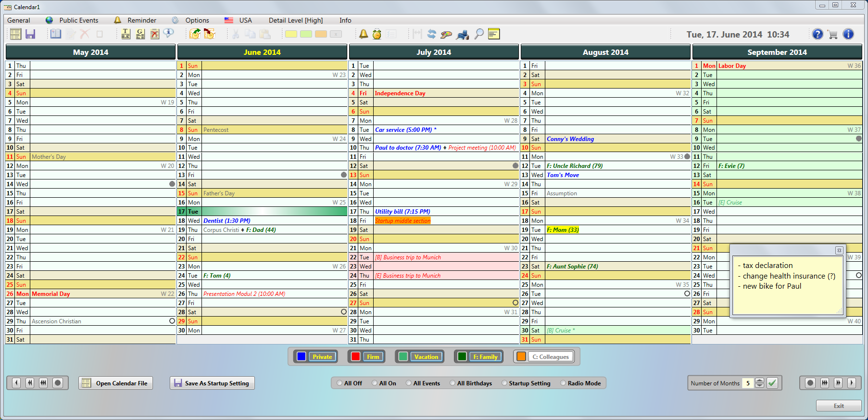Click the yellow sticky note icon
Screen dimensions: 868x420
pyautogui.click(x=494, y=34)
